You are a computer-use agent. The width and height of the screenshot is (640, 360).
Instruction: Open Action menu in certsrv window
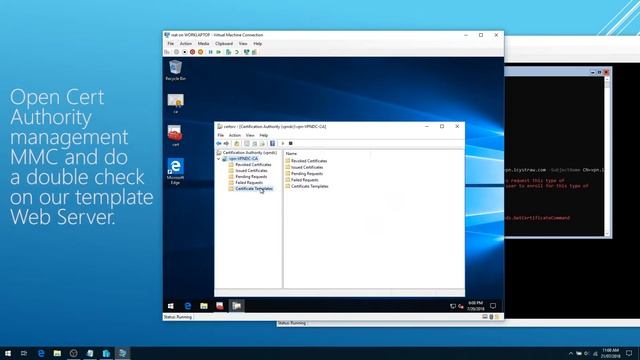235,135
